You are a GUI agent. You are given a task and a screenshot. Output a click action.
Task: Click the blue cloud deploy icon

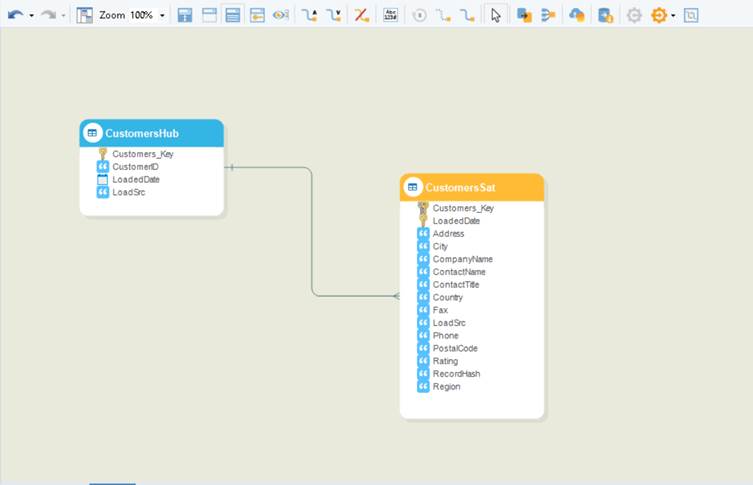point(577,15)
